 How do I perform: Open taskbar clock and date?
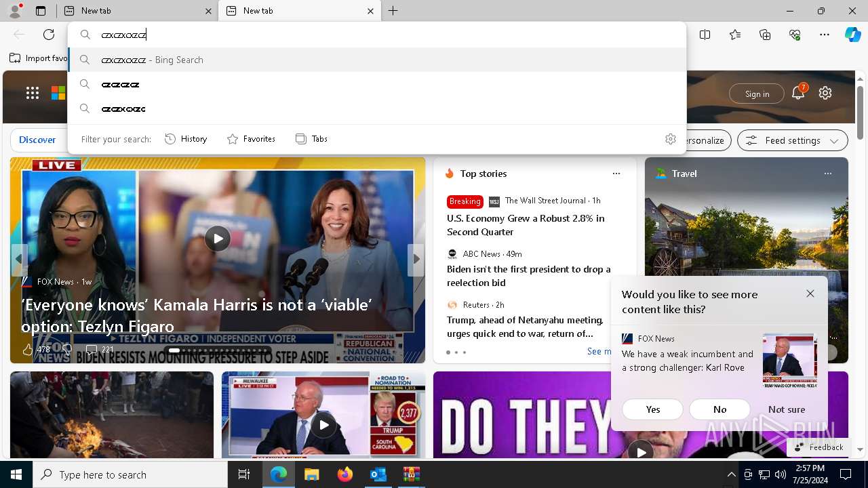point(810,474)
